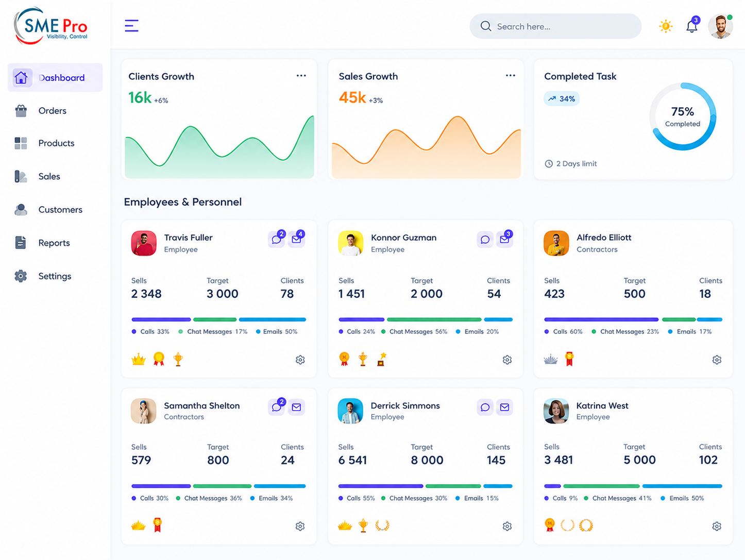
Task: Click Katrina West's profile photo
Action: (x=556, y=411)
